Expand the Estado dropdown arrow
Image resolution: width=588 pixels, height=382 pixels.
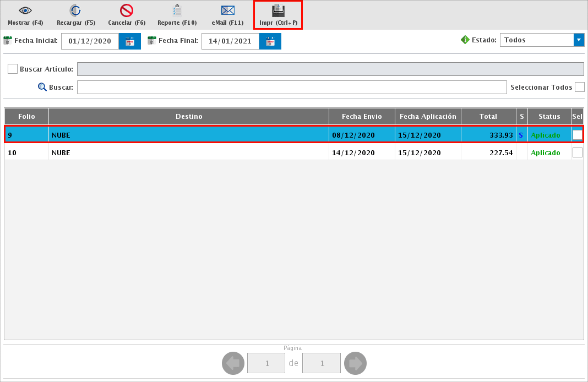point(579,40)
